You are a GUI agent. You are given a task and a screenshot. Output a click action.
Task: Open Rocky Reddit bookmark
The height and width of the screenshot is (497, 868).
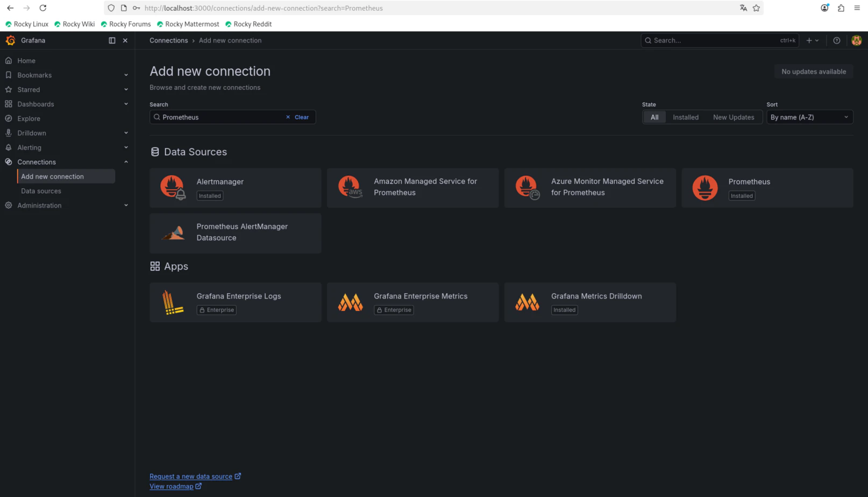point(248,24)
